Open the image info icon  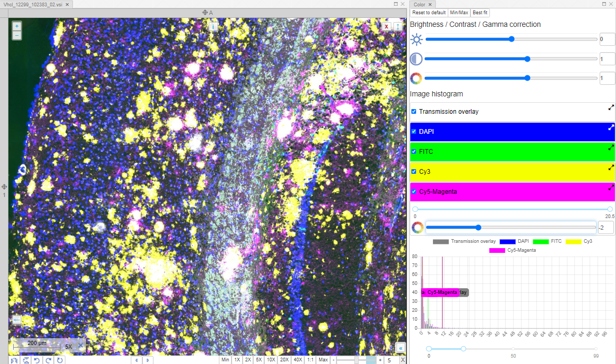214,26
